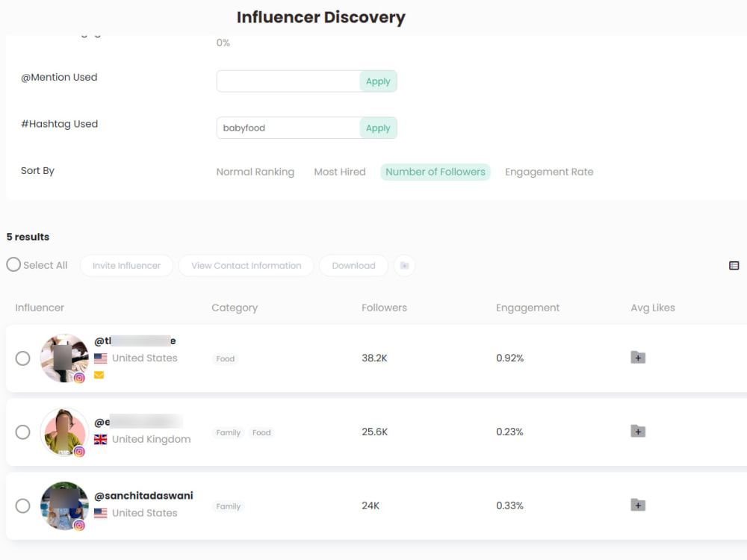
Task: Click the Invite Influencer button
Action: [x=126, y=265]
